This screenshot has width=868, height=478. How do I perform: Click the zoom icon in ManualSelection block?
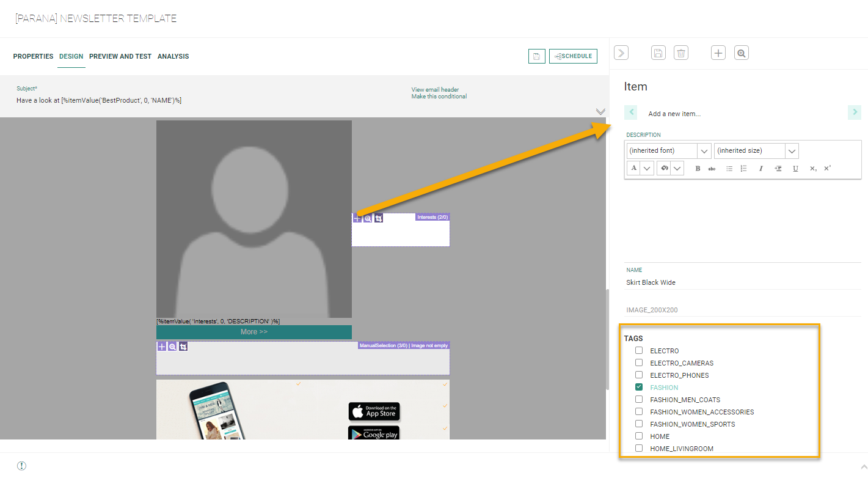(x=172, y=347)
